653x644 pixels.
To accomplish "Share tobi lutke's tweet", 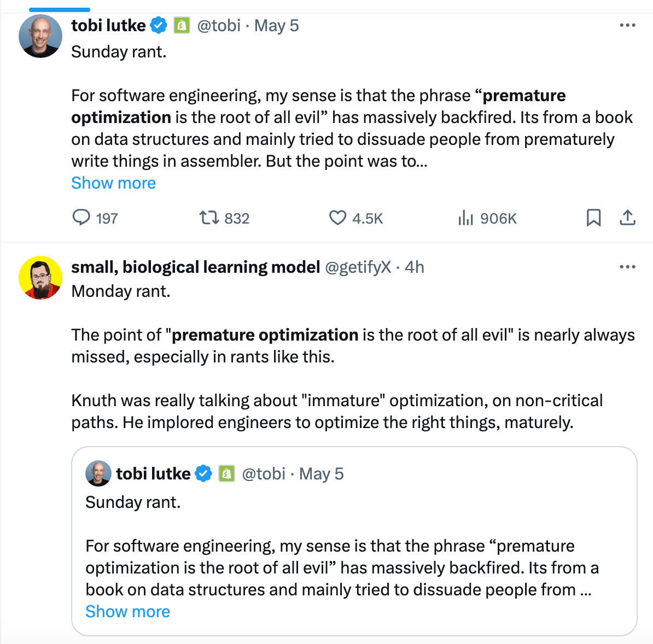I will pyautogui.click(x=628, y=218).
